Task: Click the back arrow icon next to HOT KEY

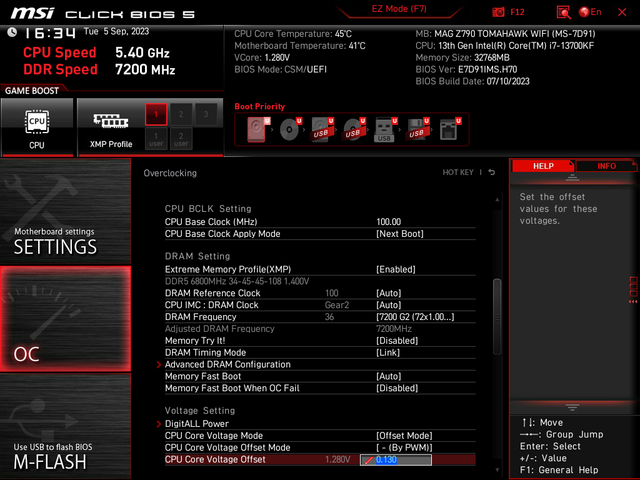Action: 492,172
